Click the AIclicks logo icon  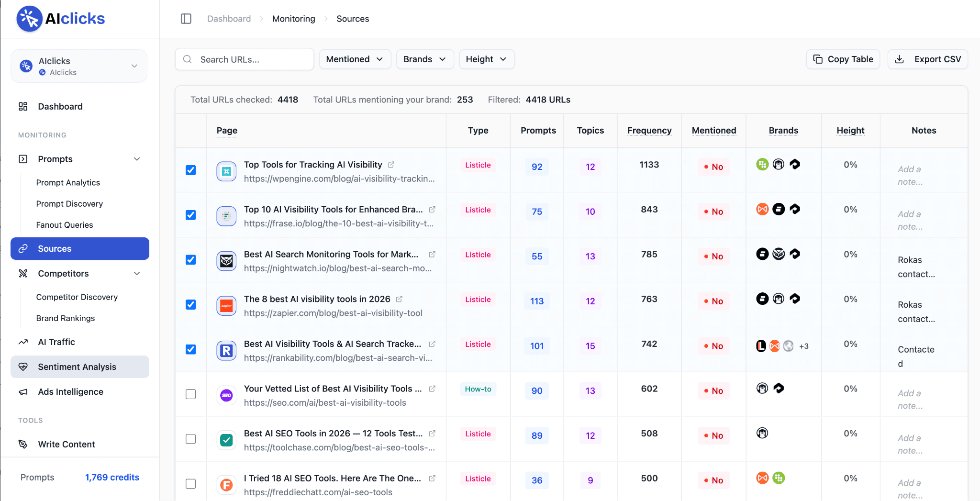click(30, 19)
